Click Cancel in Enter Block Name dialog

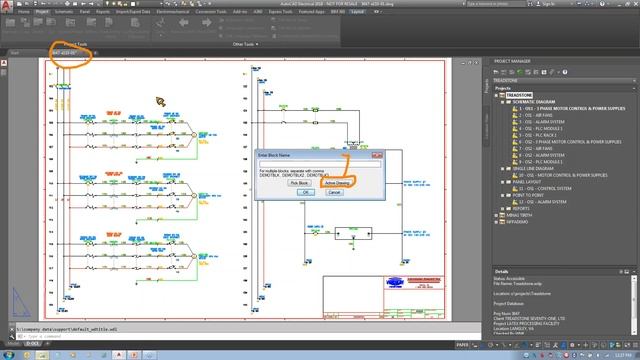tap(334, 192)
